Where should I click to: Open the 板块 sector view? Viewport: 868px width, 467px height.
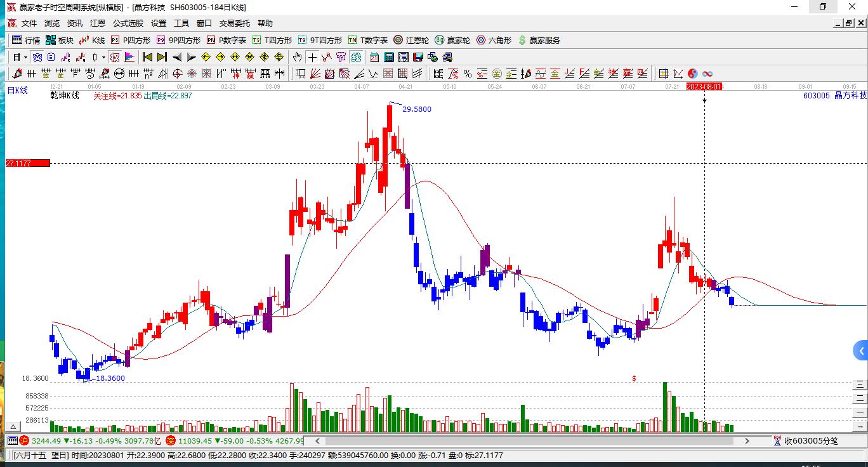pyautogui.click(x=60, y=40)
